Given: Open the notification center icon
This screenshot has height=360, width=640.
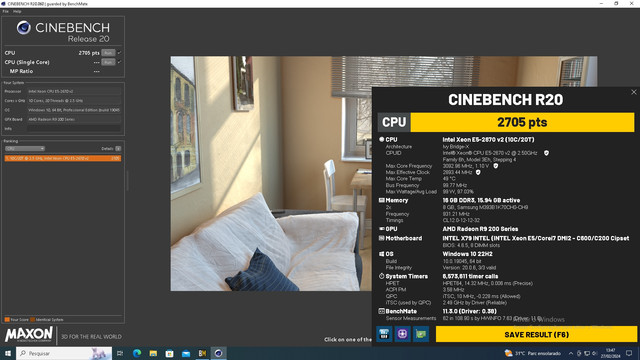Looking at the screenshot, I should coord(629,353).
